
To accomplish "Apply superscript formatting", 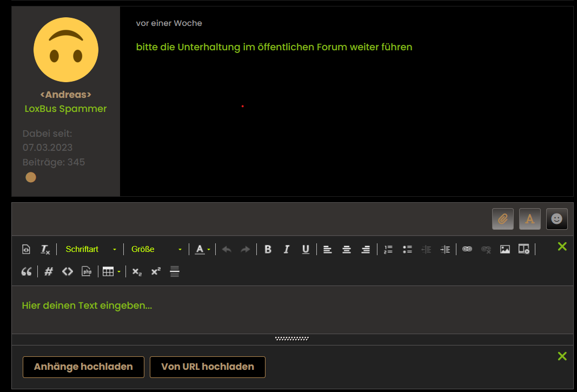I will coord(155,271).
